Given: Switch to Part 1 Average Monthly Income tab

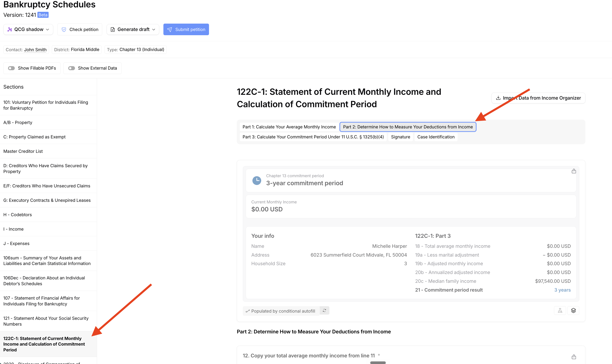Looking at the screenshot, I should pos(289,127).
